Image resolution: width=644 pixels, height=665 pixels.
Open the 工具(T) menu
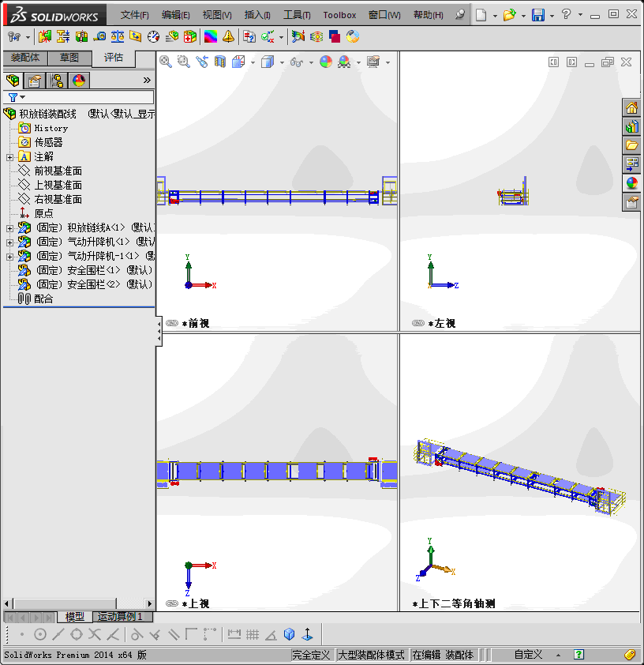click(x=297, y=15)
